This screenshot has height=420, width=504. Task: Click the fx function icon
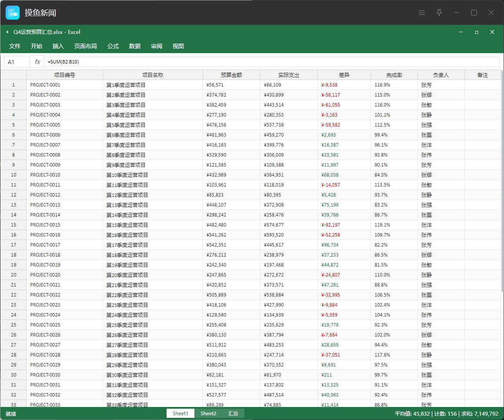(37, 62)
